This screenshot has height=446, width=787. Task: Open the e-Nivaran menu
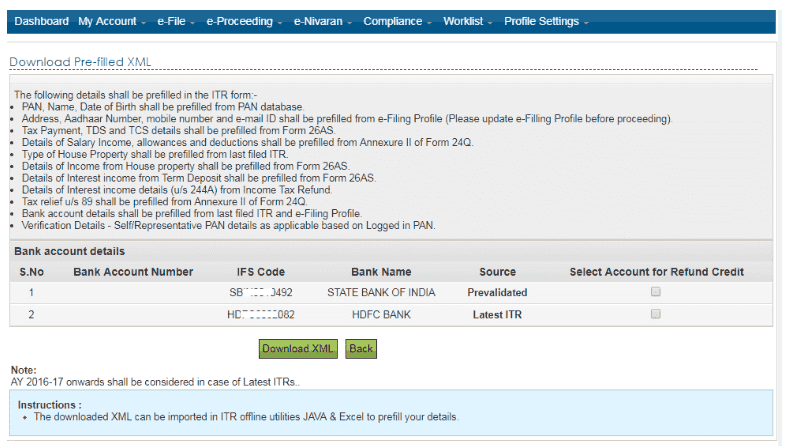323,21
